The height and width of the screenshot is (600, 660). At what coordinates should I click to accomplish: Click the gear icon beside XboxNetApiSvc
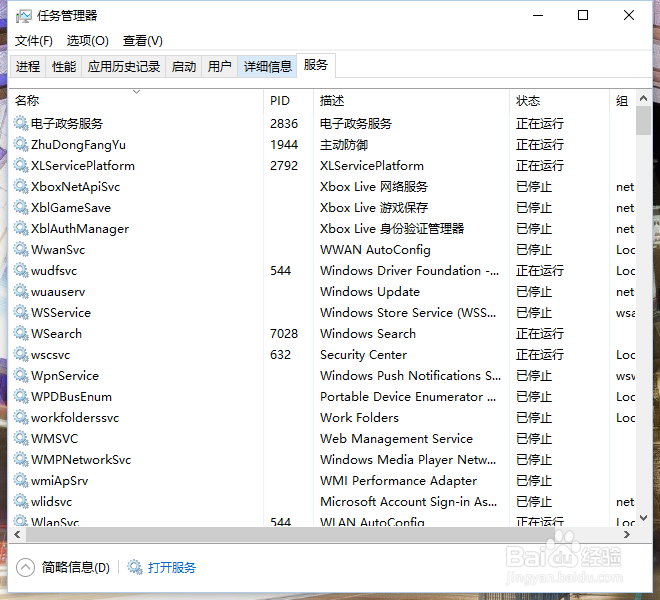pos(21,186)
